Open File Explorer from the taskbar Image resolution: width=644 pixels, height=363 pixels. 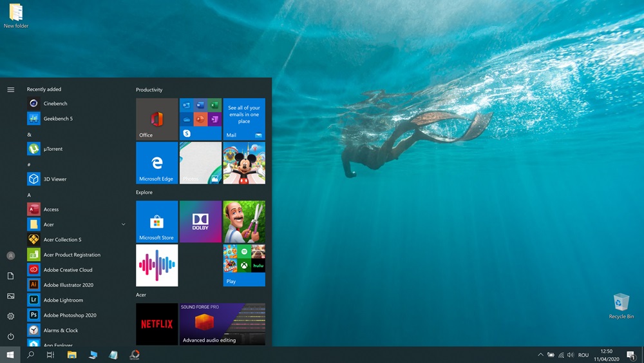(72, 355)
